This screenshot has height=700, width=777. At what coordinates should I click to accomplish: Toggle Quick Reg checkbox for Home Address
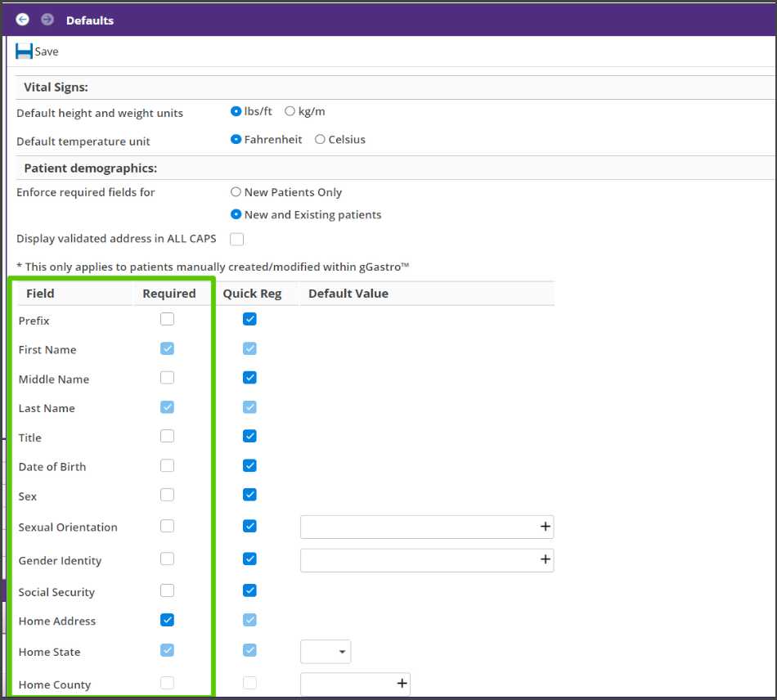coord(249,620)
